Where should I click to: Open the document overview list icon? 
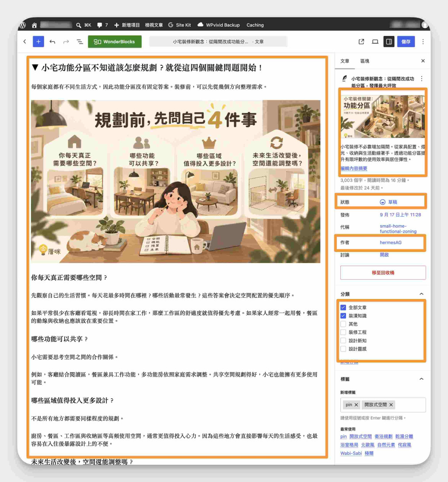80,42
